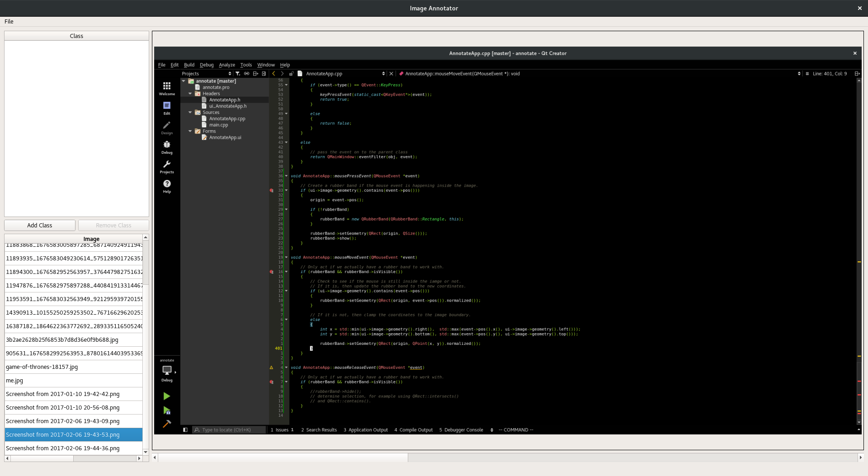Viewport: 868px width, 476px height.
Task: Open annotate Debug kit selector monitor
Action: point(167,370)
